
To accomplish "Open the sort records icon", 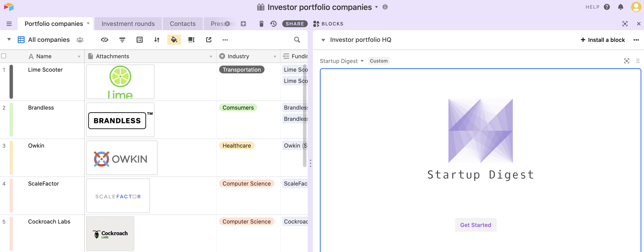I will 157,40.
